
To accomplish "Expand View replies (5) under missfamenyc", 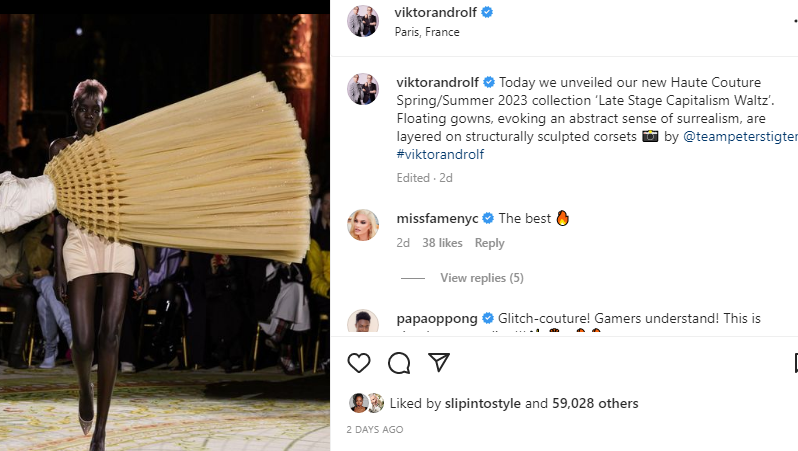I will [x=481, y=278].
